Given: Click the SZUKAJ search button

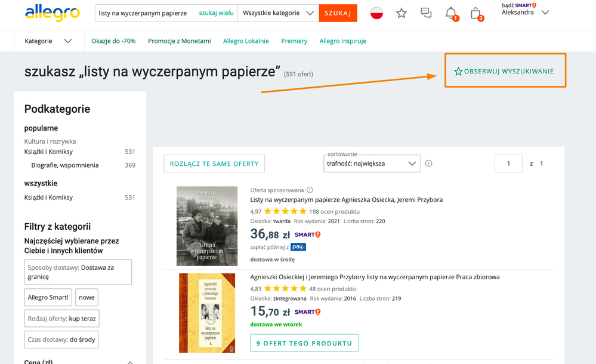Looking at the screenshot, I should coord(338,13).
